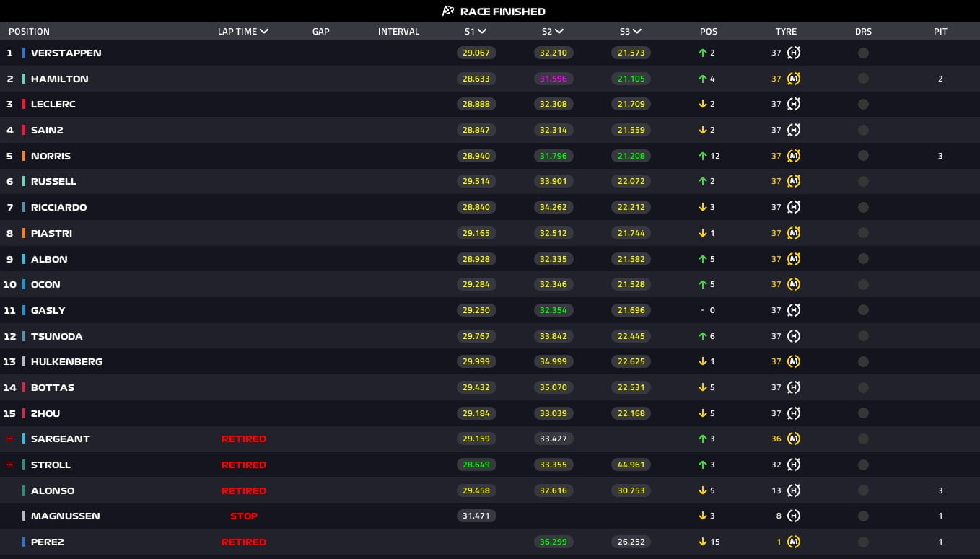Click the STOP label for Magnussen

pos(244,516)
